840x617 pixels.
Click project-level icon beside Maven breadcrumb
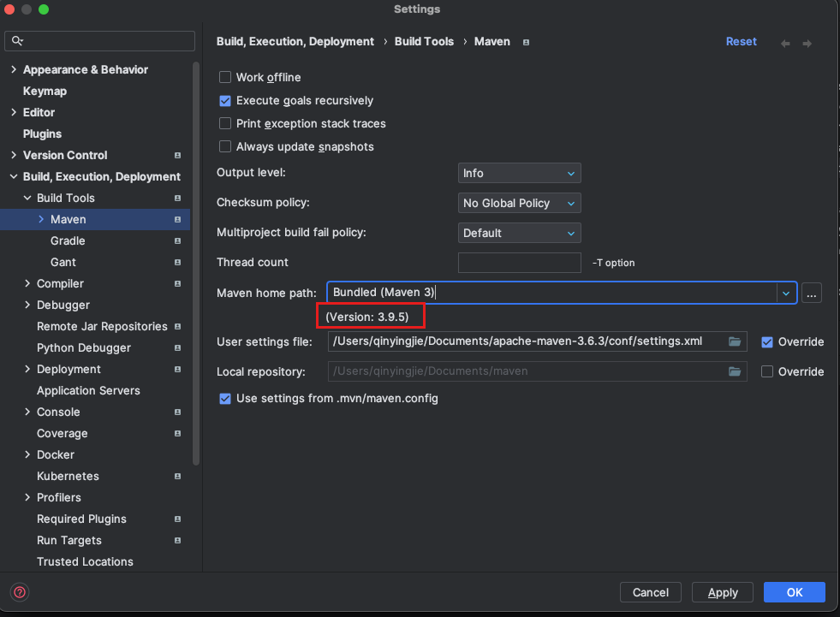pyautogui.click(x=526, y=42)
